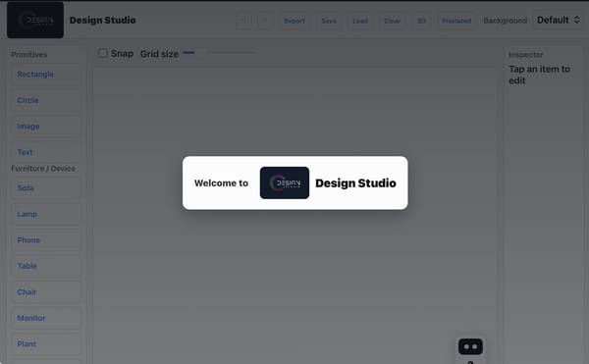Click the 'Welcome to' dialog text
The width and height of the screenshot is (589, 364).
[x=221, y=183]
